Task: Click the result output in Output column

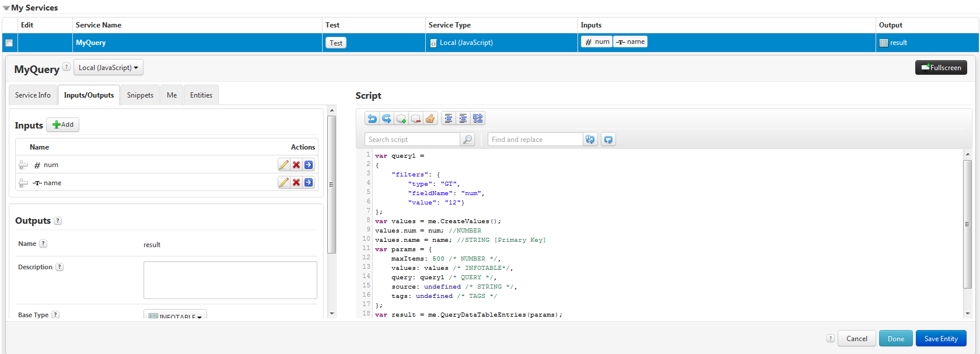Action: click(894, 43)
